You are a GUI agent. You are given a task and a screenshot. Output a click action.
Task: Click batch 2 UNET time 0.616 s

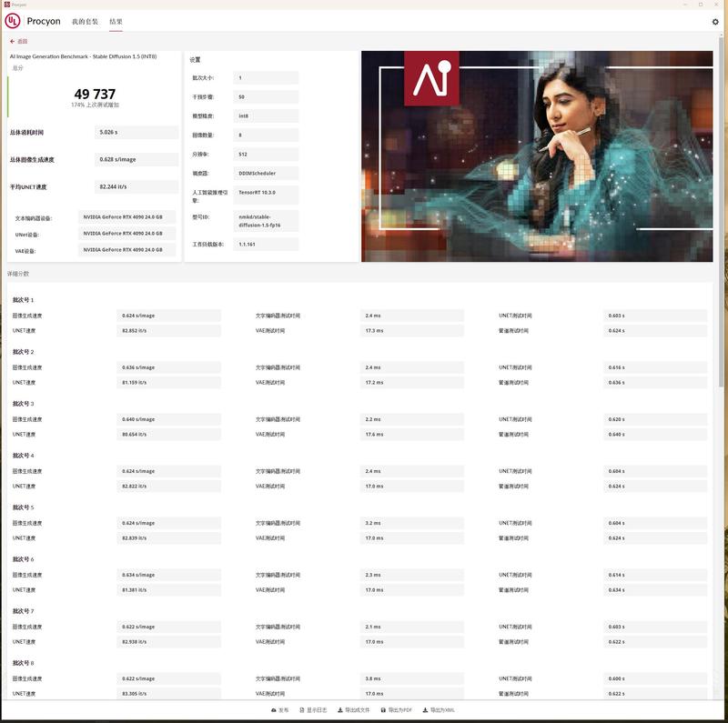tap(654, 367)
